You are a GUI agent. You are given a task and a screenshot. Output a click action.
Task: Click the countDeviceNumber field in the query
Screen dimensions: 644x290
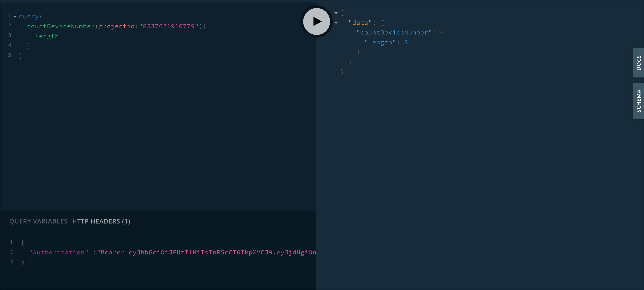click(x=61, y=26)
